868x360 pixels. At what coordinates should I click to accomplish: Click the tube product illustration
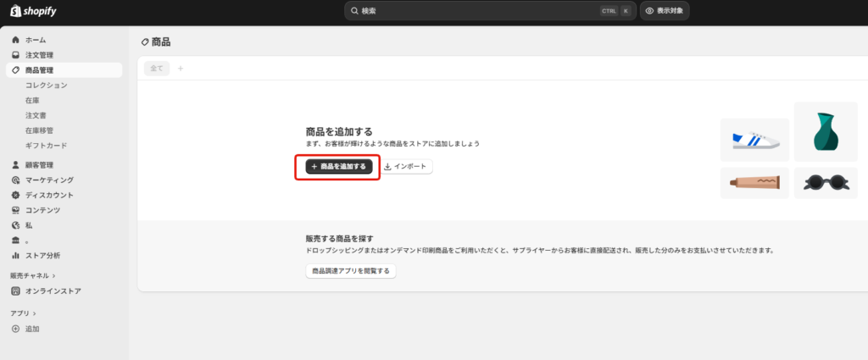pos(755,182)
